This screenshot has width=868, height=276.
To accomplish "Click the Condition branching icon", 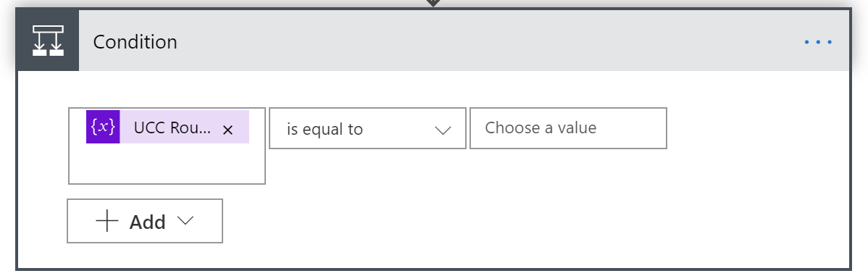I will (x=48, y=41).
